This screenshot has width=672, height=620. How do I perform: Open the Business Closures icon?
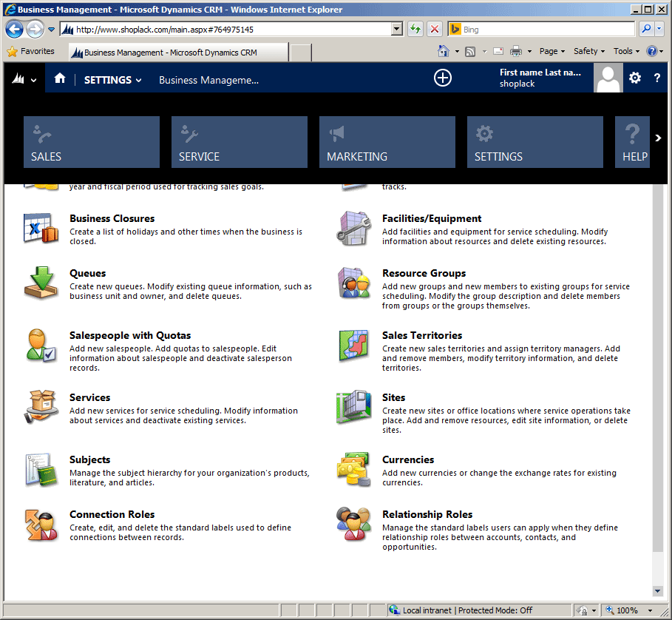(41, 228)
